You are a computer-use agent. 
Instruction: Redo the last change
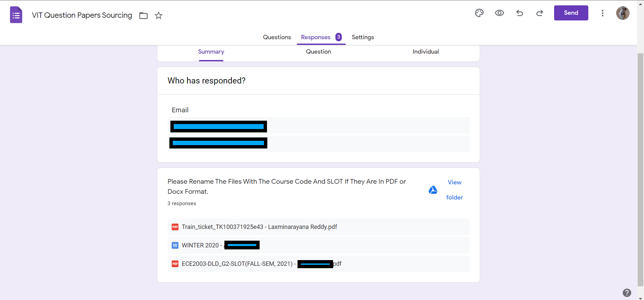[x=540, y=13]
